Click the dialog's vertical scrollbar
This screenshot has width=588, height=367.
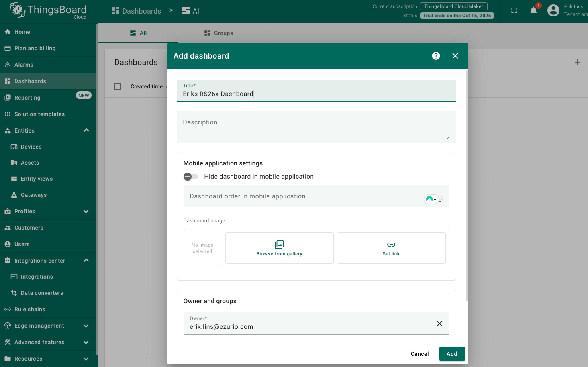point(467,185)
